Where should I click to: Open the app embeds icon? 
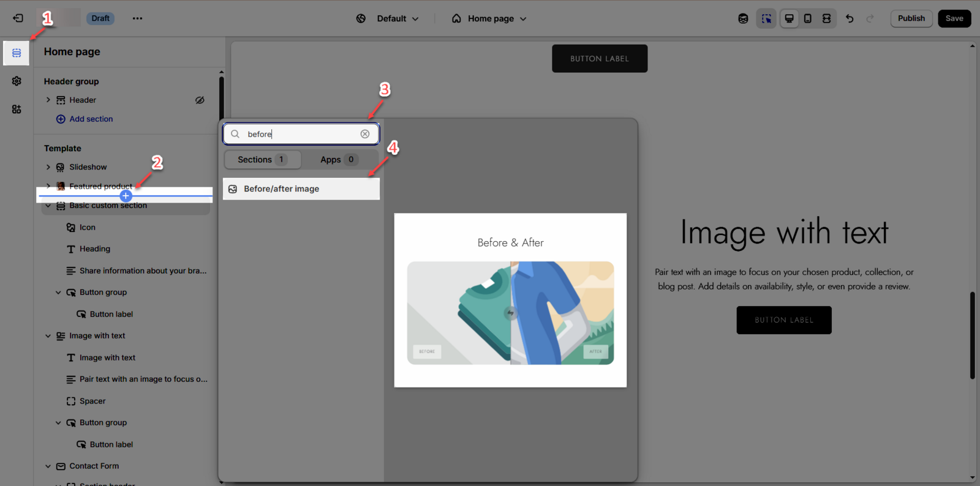pos(17,109)
